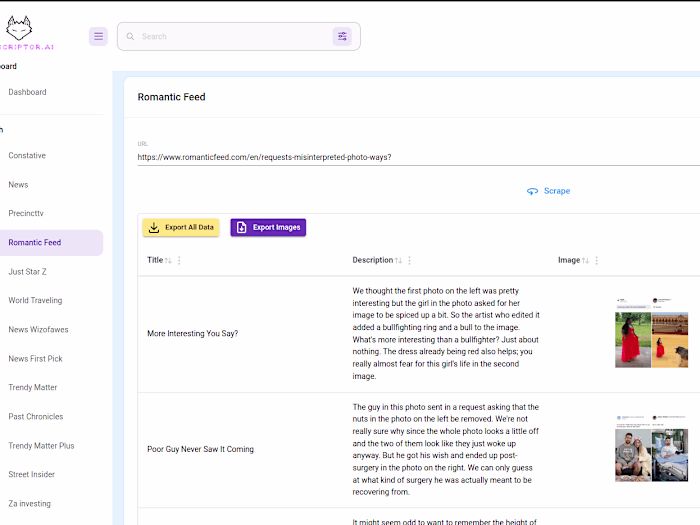Click the hamburger menu toggle icon
The height and width of the screenshot is (525, 700).
coord(98,36)
